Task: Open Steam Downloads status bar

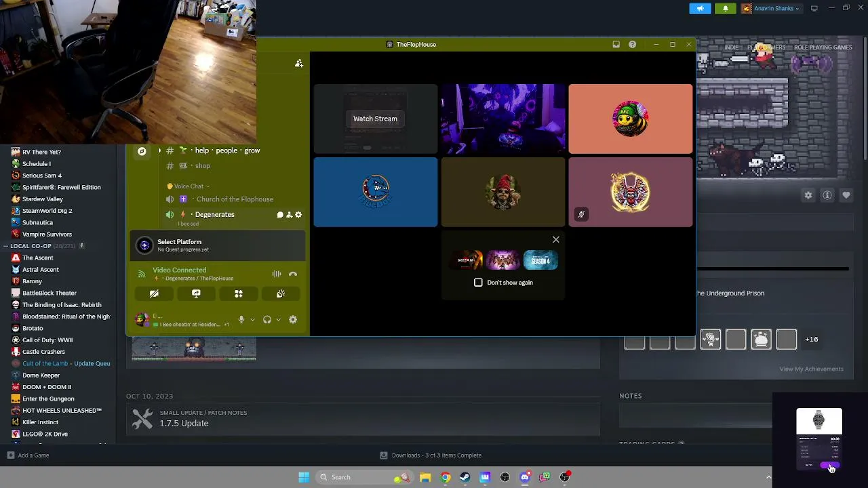Action: pyautogui.click(x=431, y=455)
